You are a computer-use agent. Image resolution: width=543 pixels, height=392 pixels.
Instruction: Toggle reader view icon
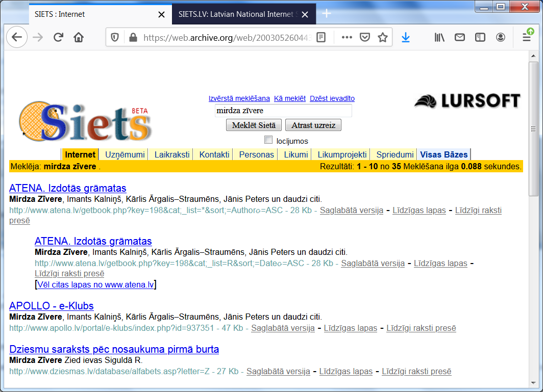[x=321, y=37]
